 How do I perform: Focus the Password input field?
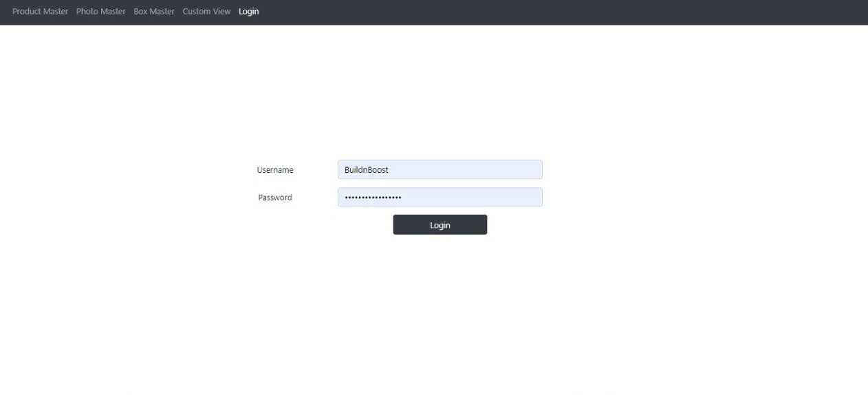(440, 197)
